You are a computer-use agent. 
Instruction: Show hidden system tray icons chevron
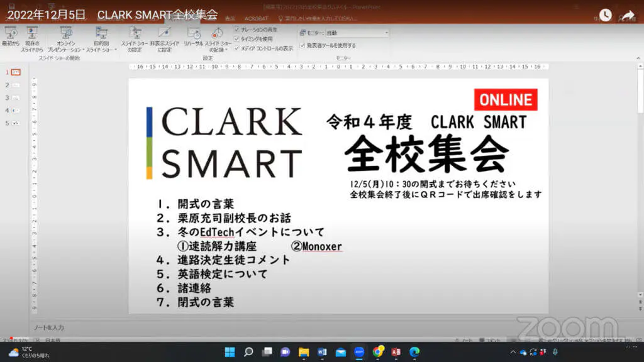click(513, 352)
